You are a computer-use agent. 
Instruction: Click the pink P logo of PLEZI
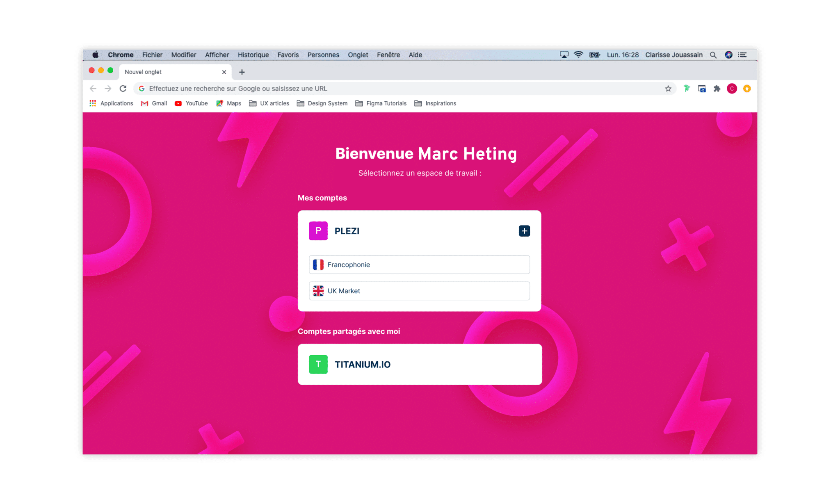[318, 231]
